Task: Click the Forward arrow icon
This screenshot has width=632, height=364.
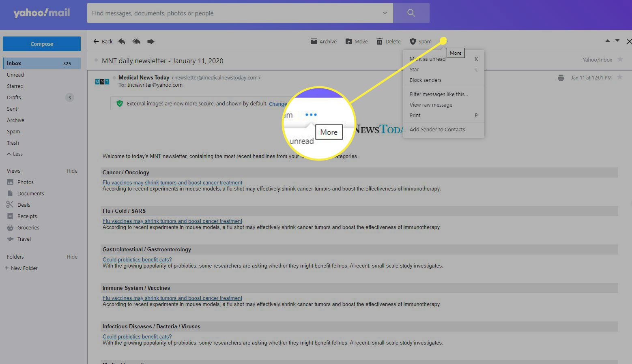Action: pyautogui.click(x=150, y=41)
